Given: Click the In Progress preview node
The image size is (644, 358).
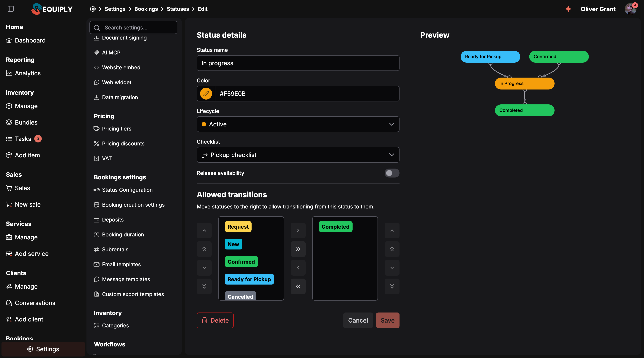Looking at the screenshot, I should point(525,83).
